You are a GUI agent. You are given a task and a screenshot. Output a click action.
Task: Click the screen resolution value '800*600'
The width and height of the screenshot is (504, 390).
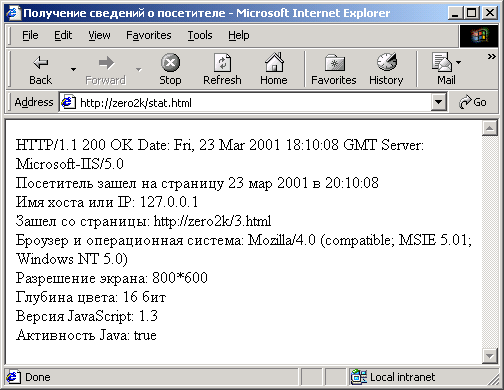(x=180, y=277)
